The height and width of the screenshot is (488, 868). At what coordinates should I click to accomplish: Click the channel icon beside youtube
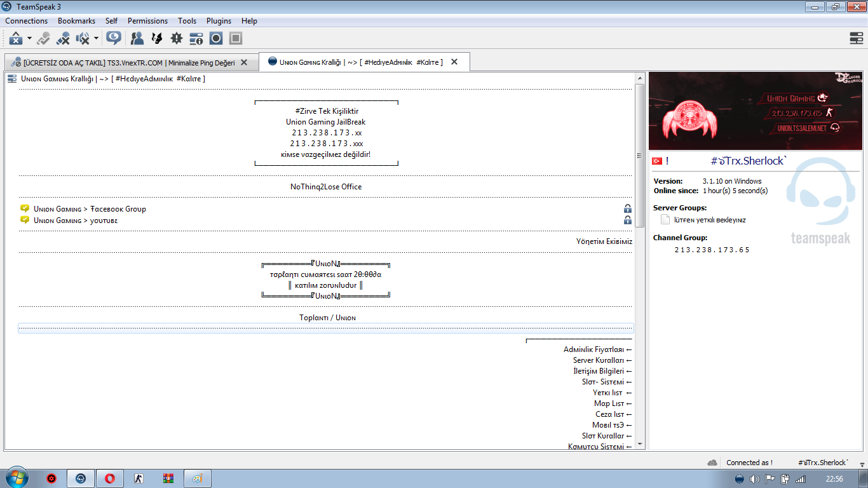(25, 220)
